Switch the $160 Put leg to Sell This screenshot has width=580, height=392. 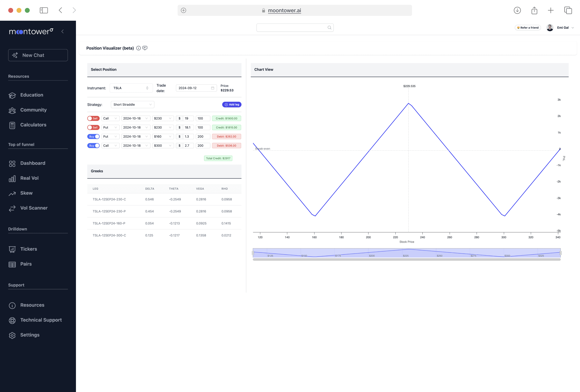click(93, 136)
